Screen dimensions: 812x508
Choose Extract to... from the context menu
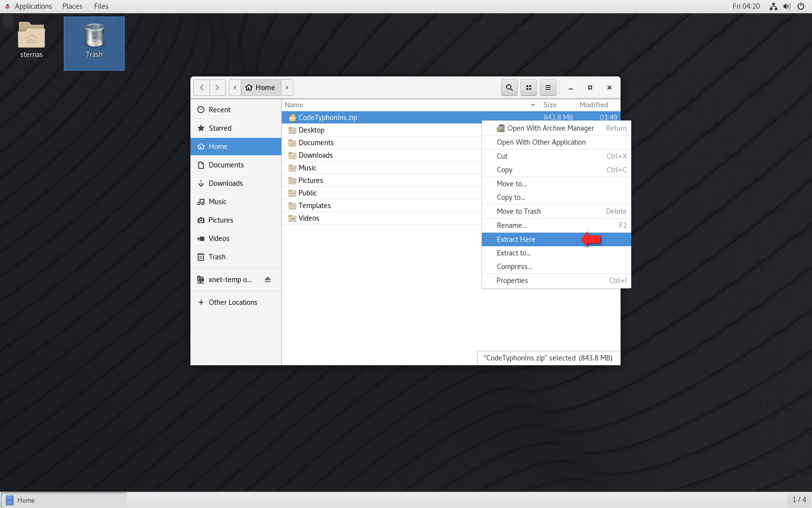point(556,253)
